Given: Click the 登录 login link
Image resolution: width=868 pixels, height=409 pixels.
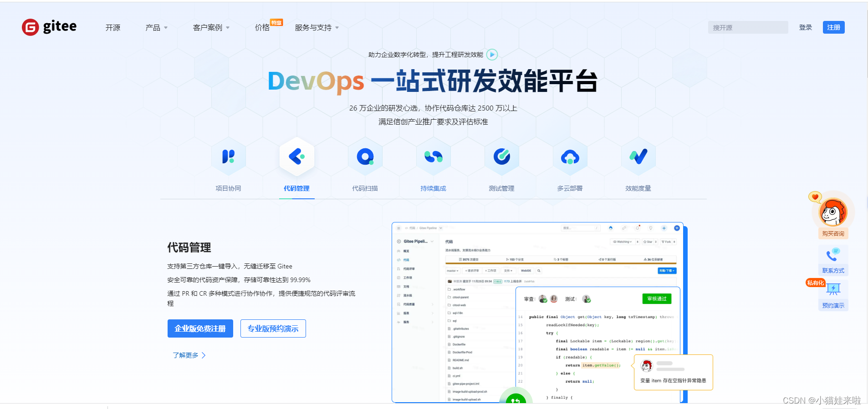Looking at the screenshot, I should click(x=806, y=27).
